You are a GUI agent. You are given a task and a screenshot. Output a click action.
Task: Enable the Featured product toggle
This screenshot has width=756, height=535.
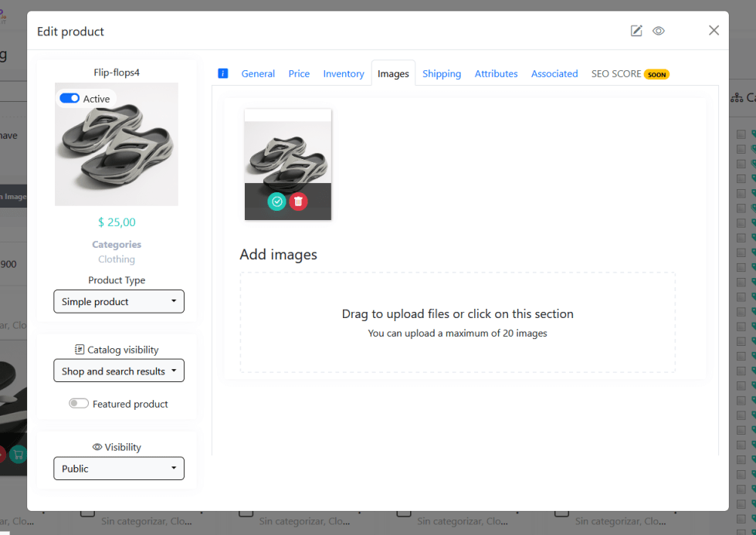point(79,404)
